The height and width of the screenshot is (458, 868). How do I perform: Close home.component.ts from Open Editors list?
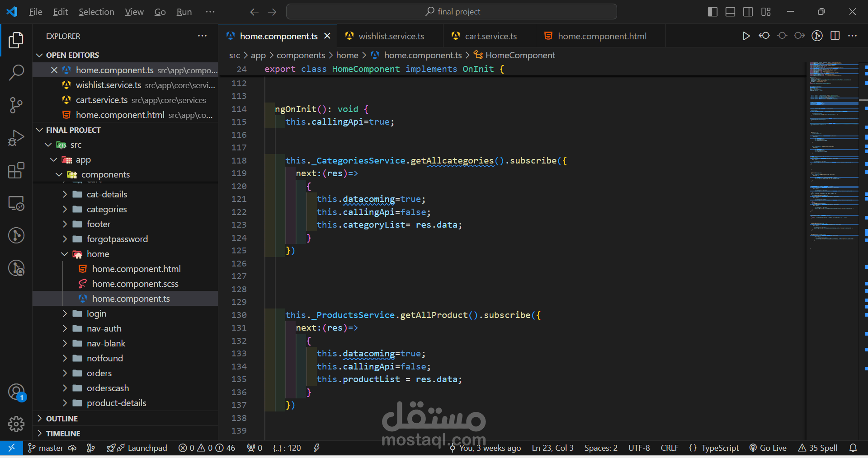54,70
